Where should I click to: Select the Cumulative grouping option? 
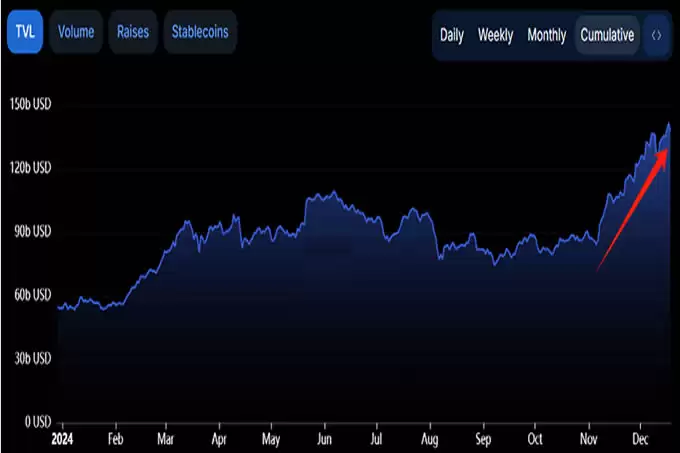click(607, 35)
